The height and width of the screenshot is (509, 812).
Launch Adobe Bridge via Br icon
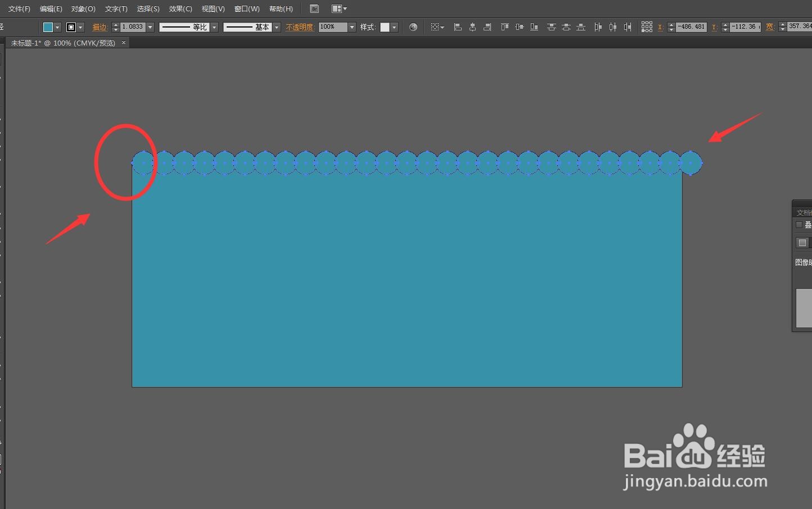314,9
